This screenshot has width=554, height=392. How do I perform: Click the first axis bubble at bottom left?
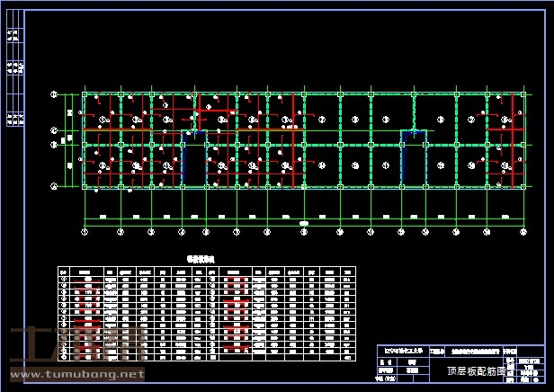85,232
